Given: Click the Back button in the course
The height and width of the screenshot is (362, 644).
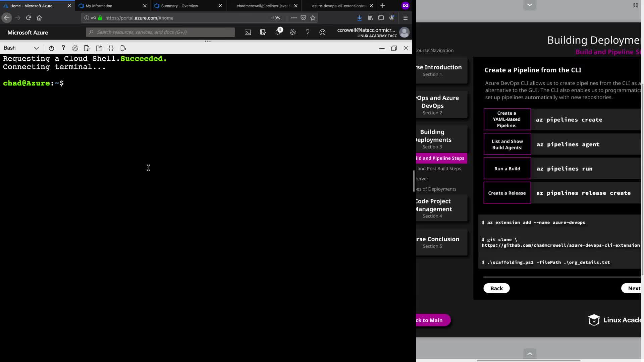Looking at the screenshot, I should [x=496, y=288].
